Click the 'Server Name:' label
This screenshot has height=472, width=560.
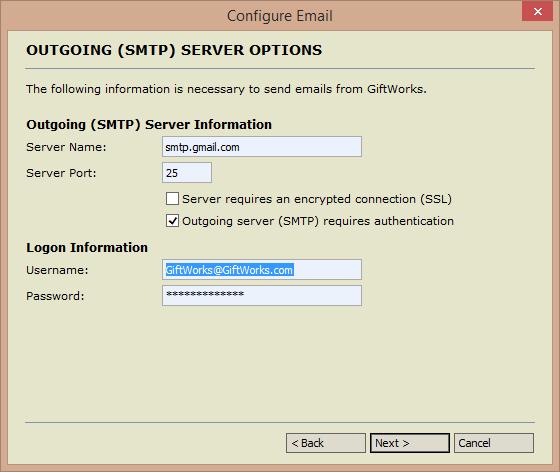coord(66,147)
